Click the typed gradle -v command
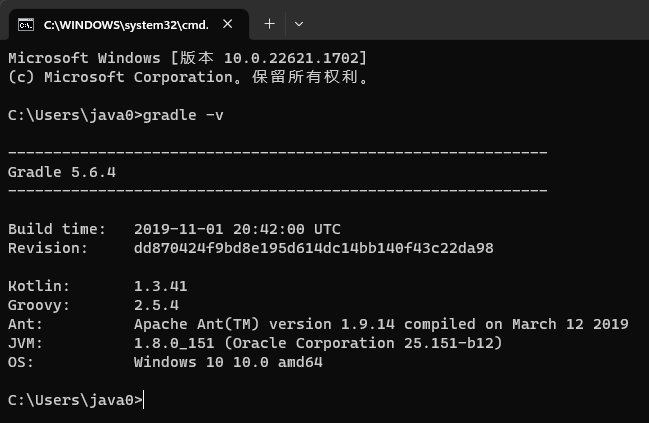 tap(184, 115)
